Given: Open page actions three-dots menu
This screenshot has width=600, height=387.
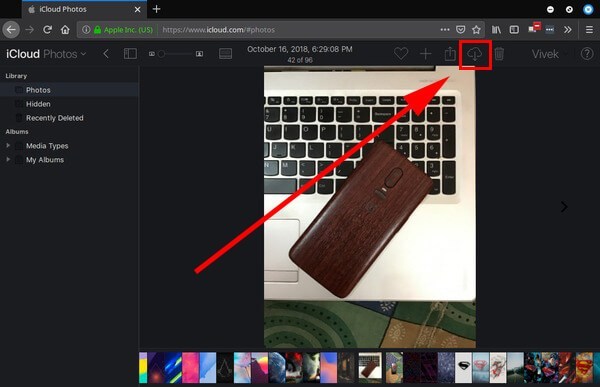Looking at the screenshot, I should [x=445, y=29].
